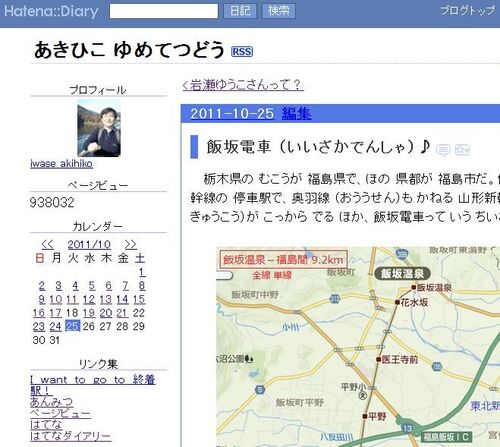
Task: Go to previous month with << arrow
Action: coord(47,244)
